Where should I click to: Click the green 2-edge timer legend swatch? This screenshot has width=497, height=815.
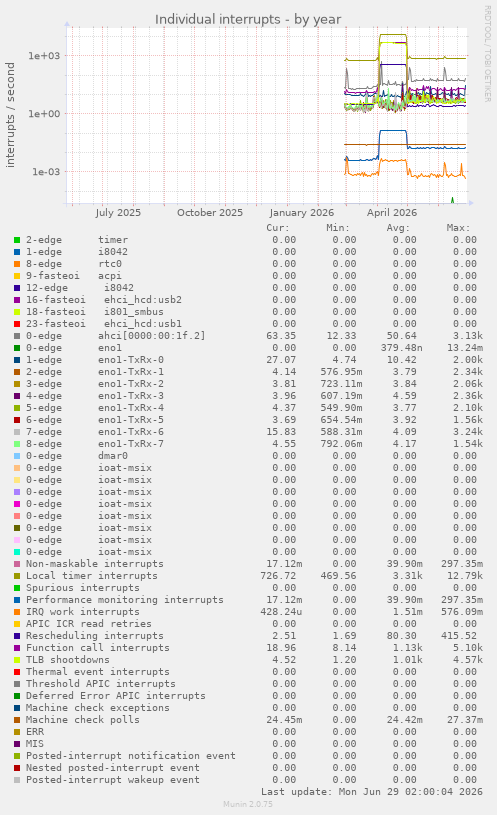point(17,240)
